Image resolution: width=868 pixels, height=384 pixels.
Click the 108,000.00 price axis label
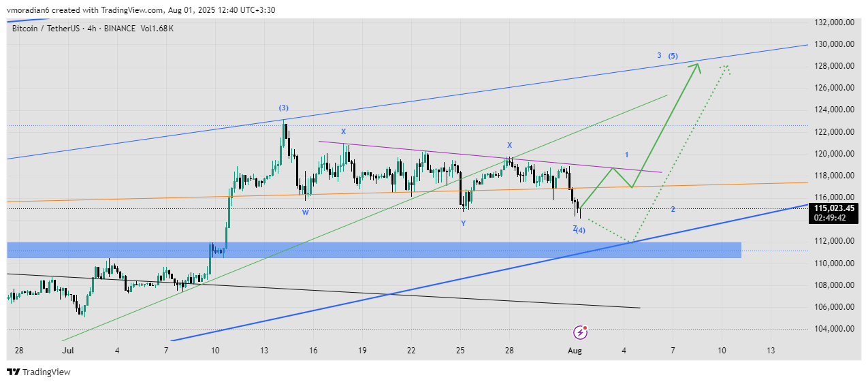click(x=834, y=285)
